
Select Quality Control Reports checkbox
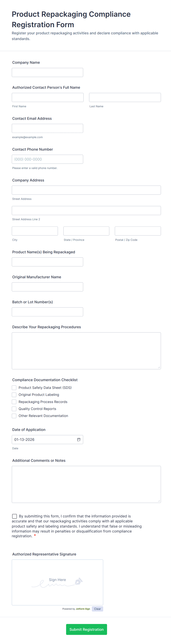[x=14, y=409]
